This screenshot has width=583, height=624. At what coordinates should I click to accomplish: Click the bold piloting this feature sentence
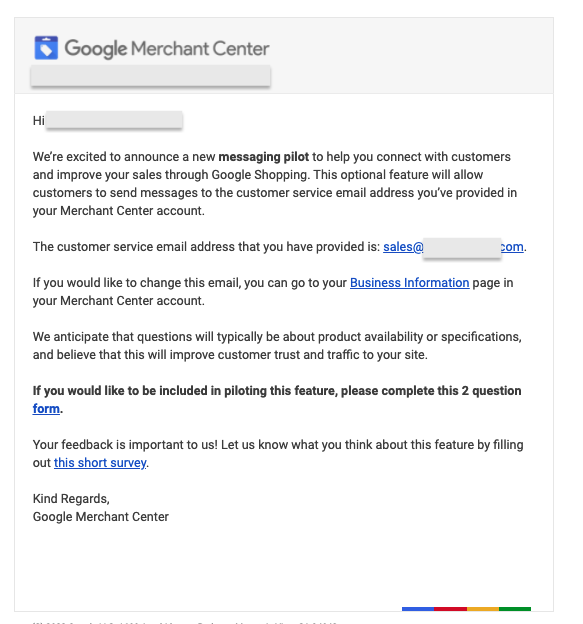(x=277, y=400)
